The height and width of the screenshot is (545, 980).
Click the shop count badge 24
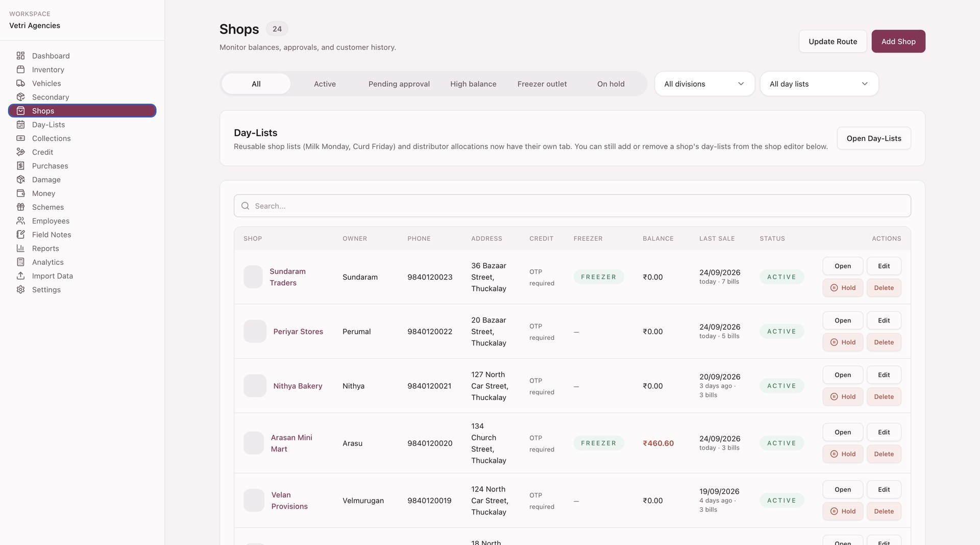coord(277,29)
